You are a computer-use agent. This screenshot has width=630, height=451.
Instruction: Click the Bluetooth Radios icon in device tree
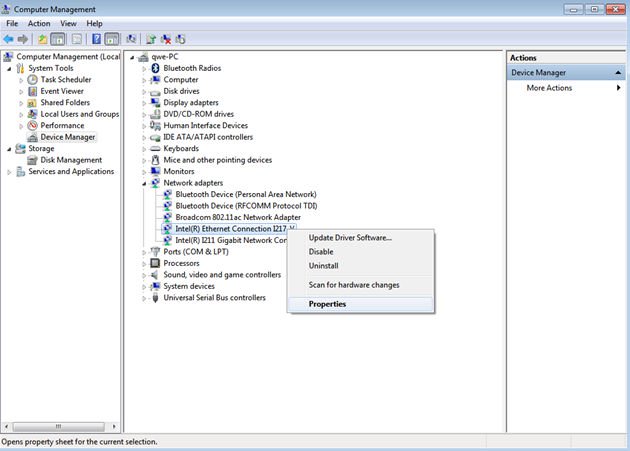pyautogui.click(x=155, y=68)
